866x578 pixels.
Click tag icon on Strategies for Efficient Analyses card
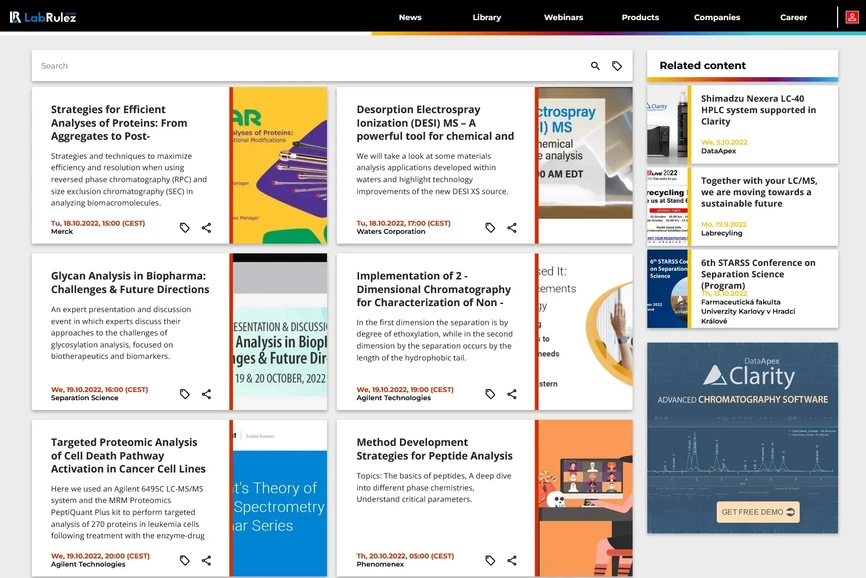point(184,227)
